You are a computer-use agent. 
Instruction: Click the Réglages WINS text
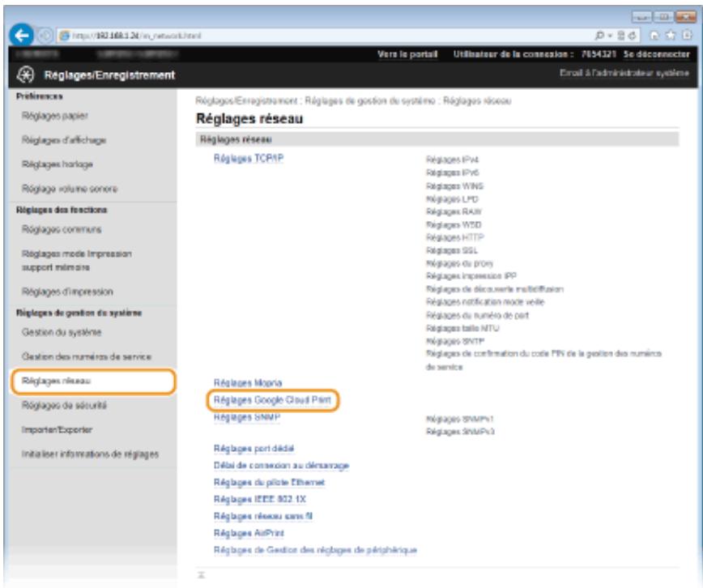tap(454, 185)
